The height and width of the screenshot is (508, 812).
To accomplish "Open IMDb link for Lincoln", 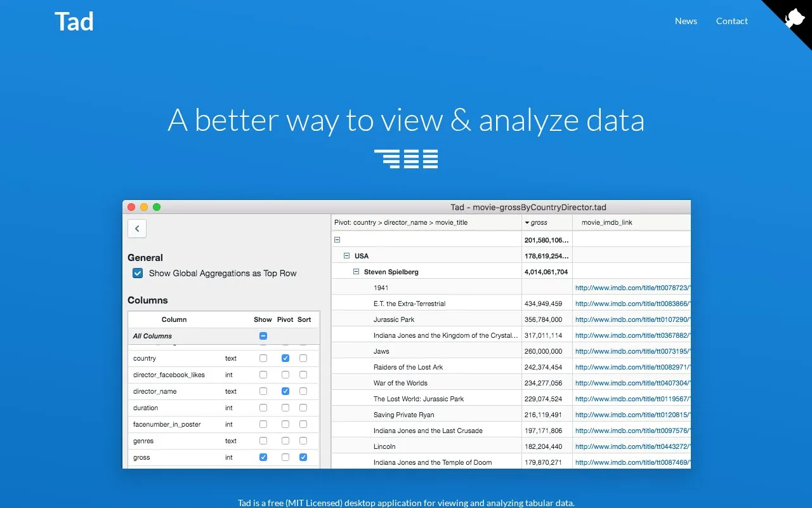I will (632, 446).
